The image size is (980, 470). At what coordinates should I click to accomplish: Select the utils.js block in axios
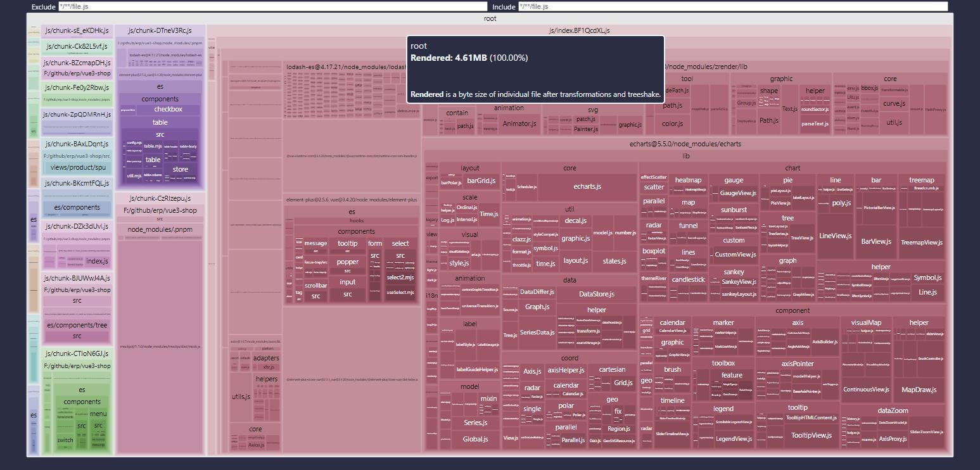pos(241,397)
